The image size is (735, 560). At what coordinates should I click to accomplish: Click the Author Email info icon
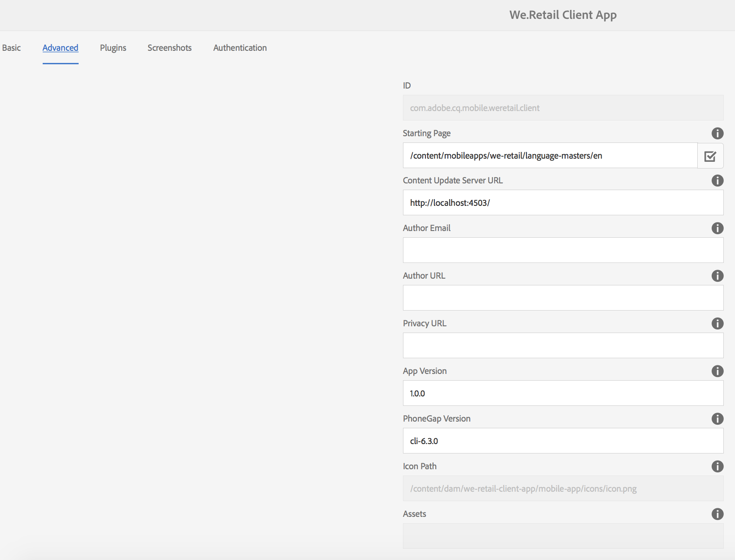click(717, 228)
